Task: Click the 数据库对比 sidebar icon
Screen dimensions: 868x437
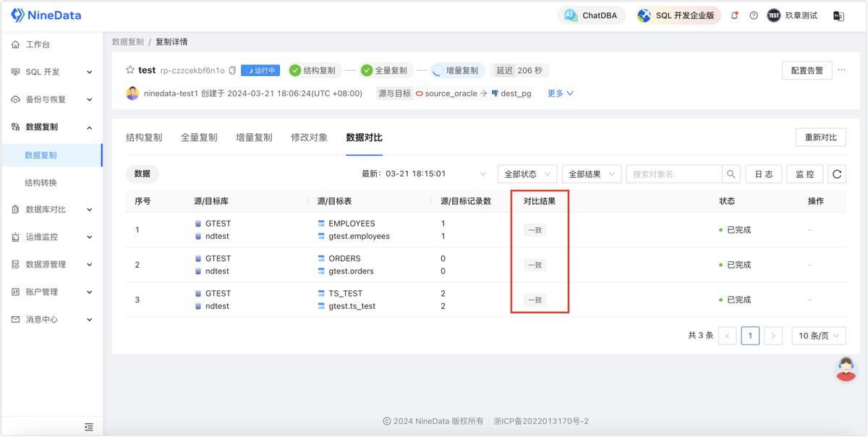Action: point(16,209)
